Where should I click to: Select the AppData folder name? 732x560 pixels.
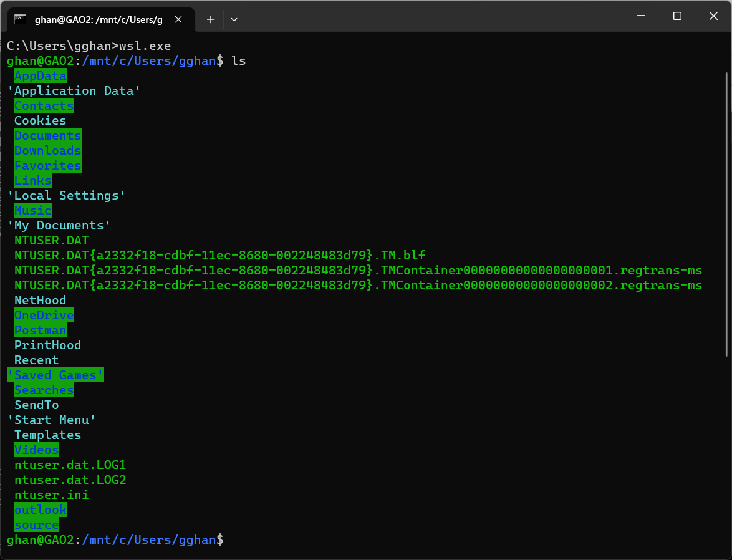(40, 75)
